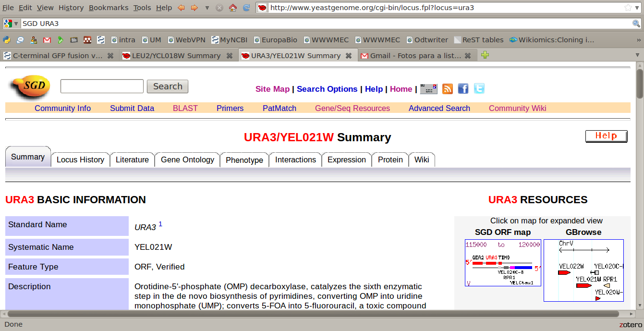Image resolution: width=644 pixels, height=331 pixels.
Task: Open the SGD Twitter icon
Action: tap(479, 88)
